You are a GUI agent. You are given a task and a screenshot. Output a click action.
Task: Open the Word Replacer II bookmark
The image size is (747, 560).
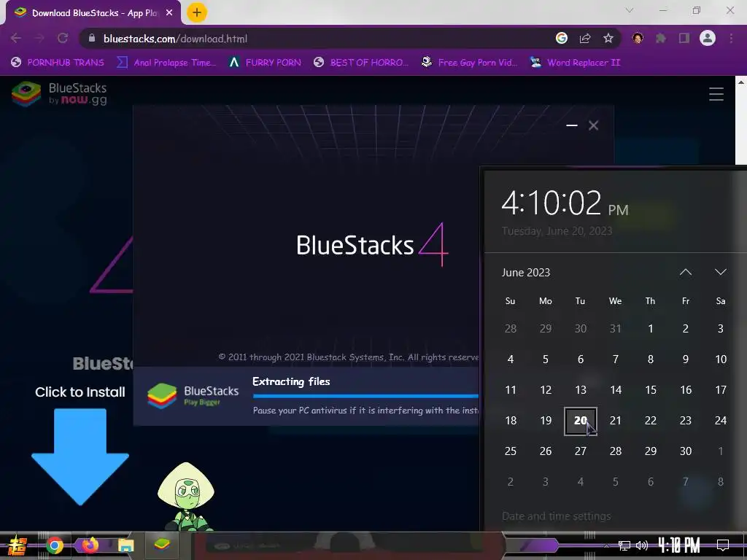point(575,63)
